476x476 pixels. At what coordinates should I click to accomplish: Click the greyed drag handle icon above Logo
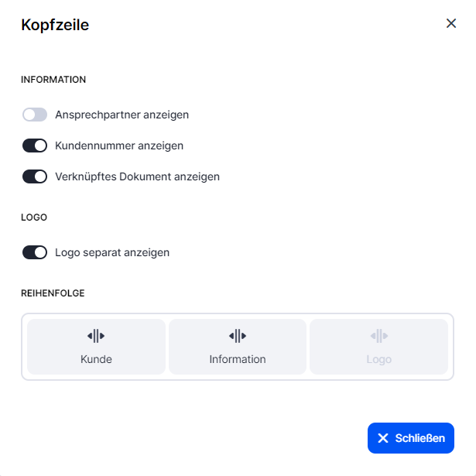click(379, 336)
